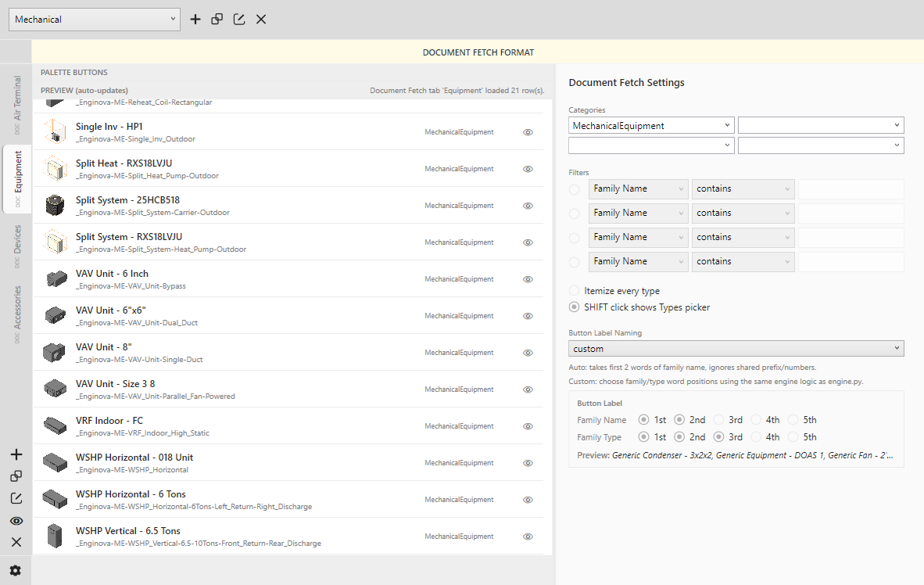This screenshot has height=585, width=924.
Task: Open the edit palette icon in top toolbar
Action: click(238, 19)
